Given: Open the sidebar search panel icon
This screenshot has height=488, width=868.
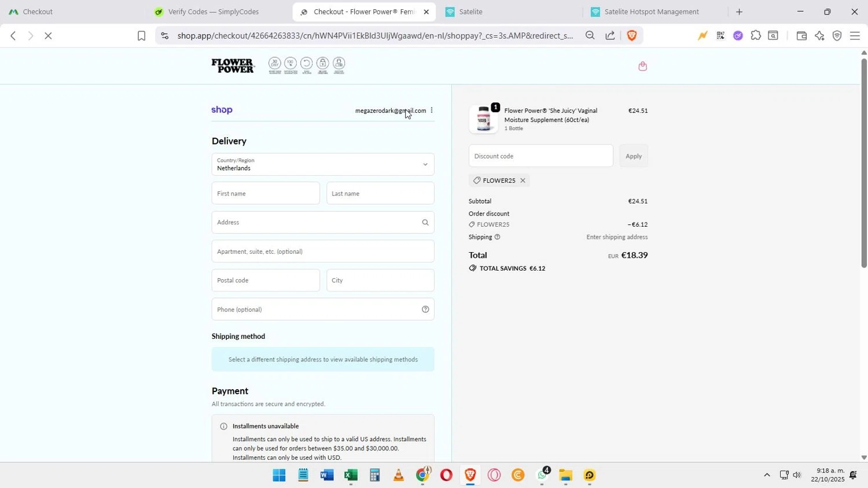Looking at the screenshot, I should pos(773,36).
